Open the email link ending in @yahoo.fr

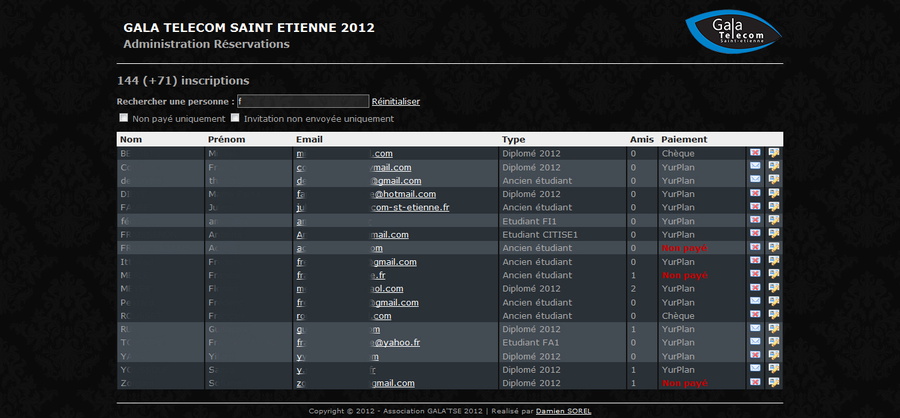click(x=358, y=343)
